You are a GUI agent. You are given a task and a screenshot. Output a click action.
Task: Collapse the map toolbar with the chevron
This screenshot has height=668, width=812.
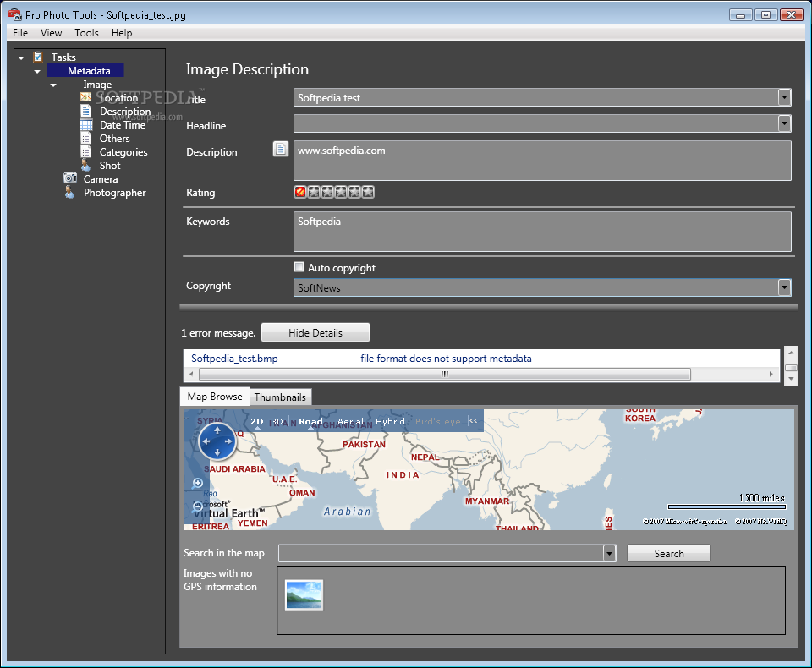click(x=473, y=421)
